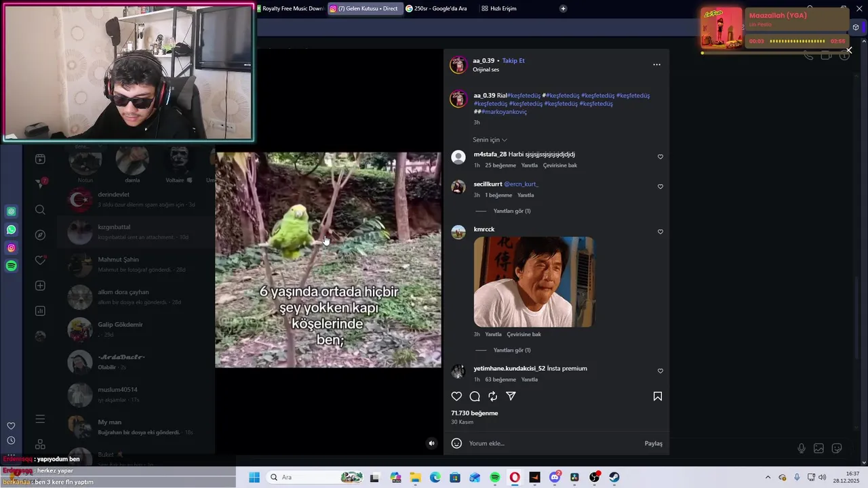Image resolution: width=868 pixels, height=488 pixels.
Task: Click the parrot video frame
Action: pyautogui.click(x=328, y=260)
